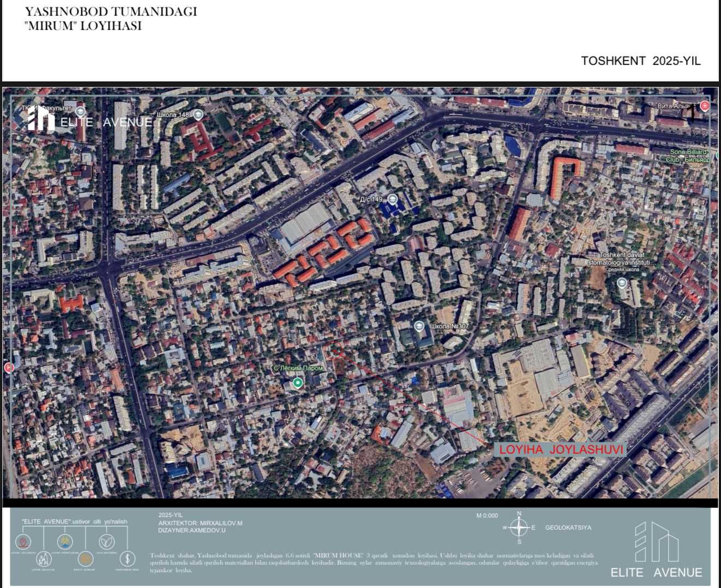
Task: Click the "ELITE AVENUE" ustivor olti yo'nalish caption
Action: click(x=74, y=522)
